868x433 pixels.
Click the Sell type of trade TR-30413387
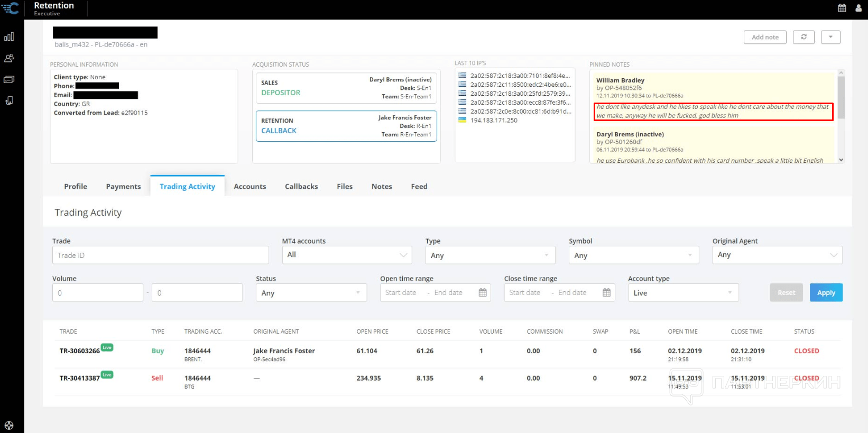(157, 378)
